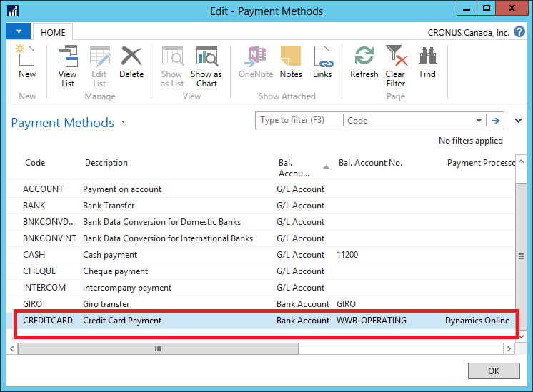
Task: Select the ACCOUNT code cell
Action: coord(43,189)
